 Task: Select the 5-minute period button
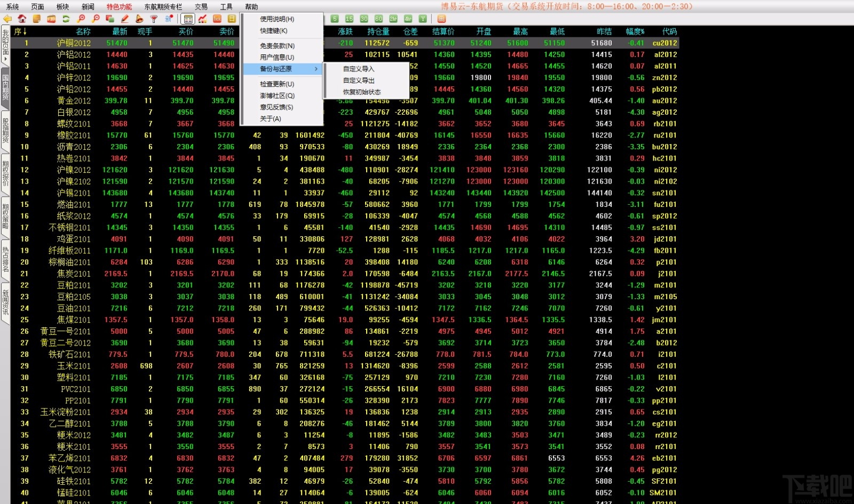[x=335, y=19]
